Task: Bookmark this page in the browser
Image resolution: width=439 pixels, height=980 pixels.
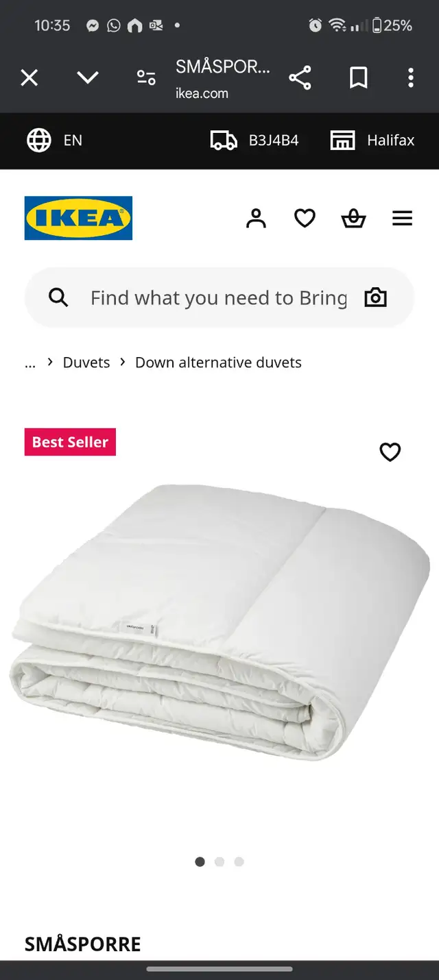Action: [359, 77]
